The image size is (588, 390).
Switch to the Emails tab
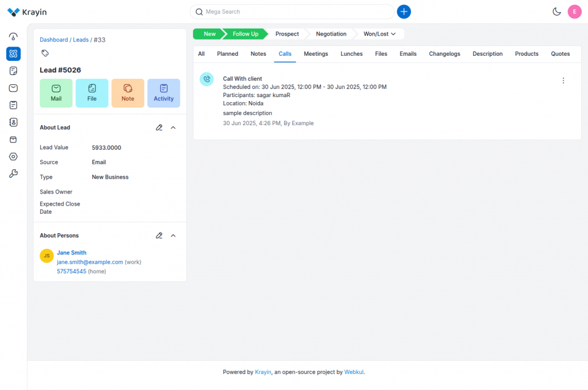[x=408, y=54]
